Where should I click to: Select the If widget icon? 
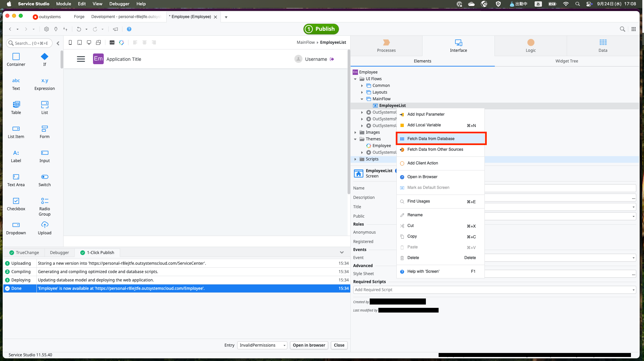(44, 56)
